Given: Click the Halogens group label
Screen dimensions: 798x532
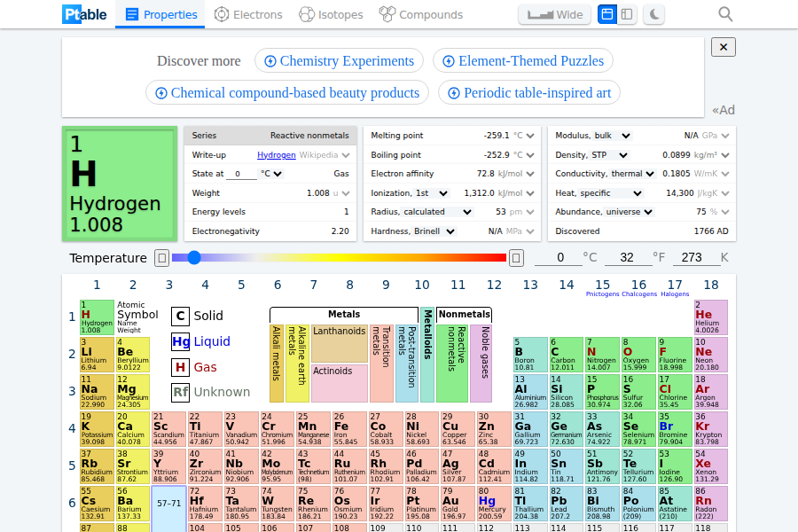Looking at the screenshot, I should point(675,294).
